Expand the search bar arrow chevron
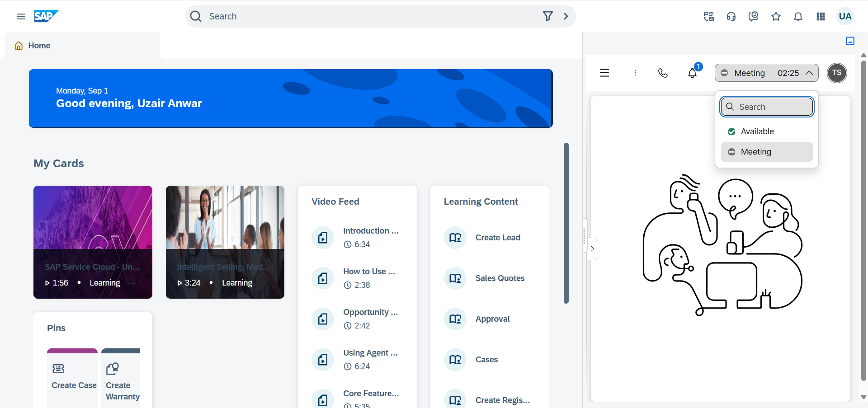The height and width of the screenshot is (408, 868). pos(566,16)
